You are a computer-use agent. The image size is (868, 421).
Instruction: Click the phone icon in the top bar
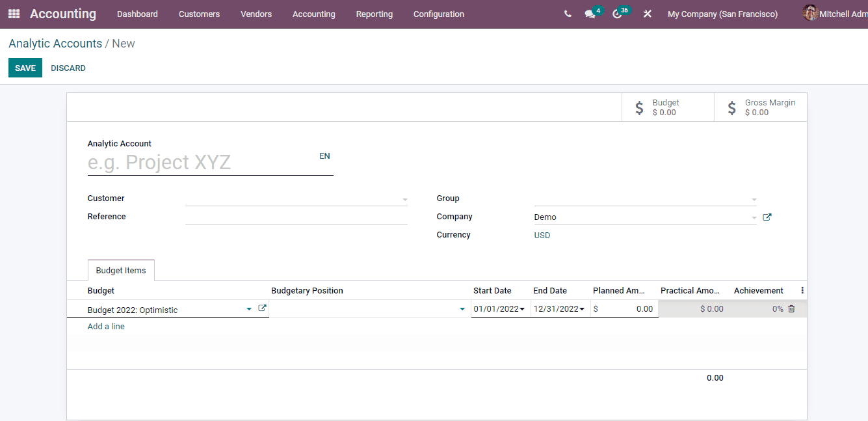pyautogui.click(x=567, y=13)
